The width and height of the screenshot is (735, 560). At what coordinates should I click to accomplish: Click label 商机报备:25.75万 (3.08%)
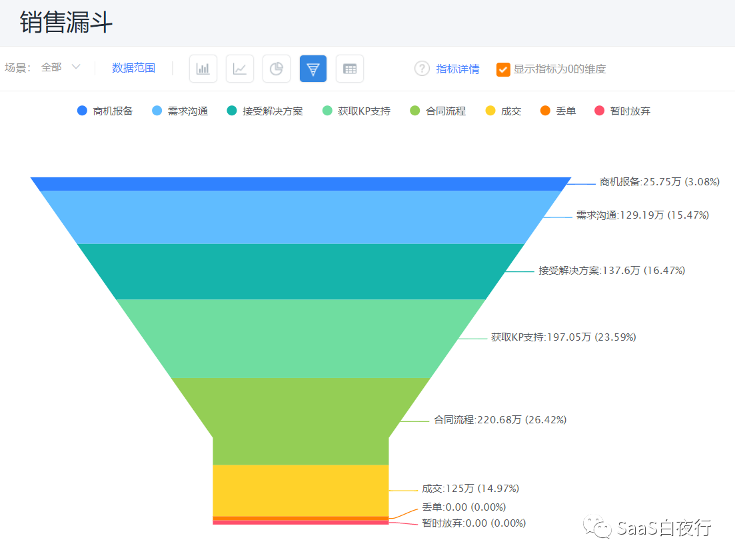[x=660, y=182]
